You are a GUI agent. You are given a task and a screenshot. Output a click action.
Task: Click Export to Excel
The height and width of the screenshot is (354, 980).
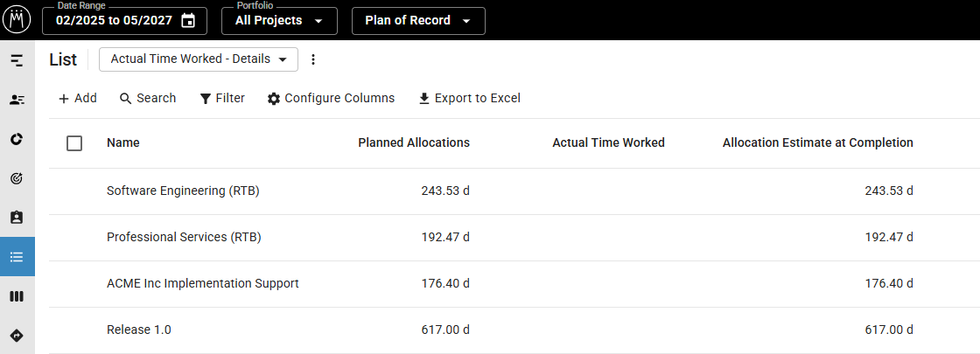coord(469,98)
